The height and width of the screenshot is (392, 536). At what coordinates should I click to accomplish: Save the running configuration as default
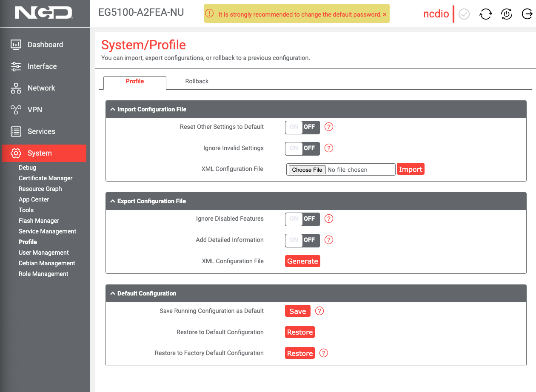click(297, 311)
